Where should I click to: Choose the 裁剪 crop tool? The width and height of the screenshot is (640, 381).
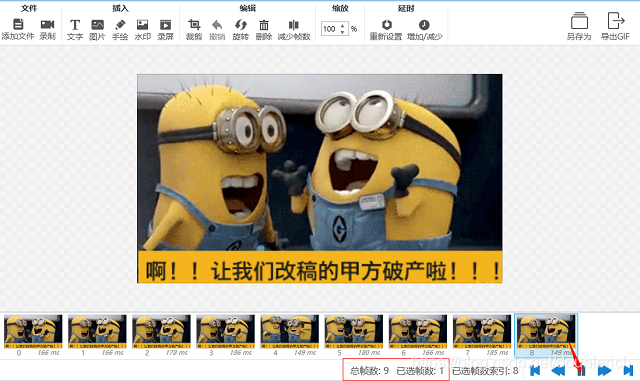194,25
